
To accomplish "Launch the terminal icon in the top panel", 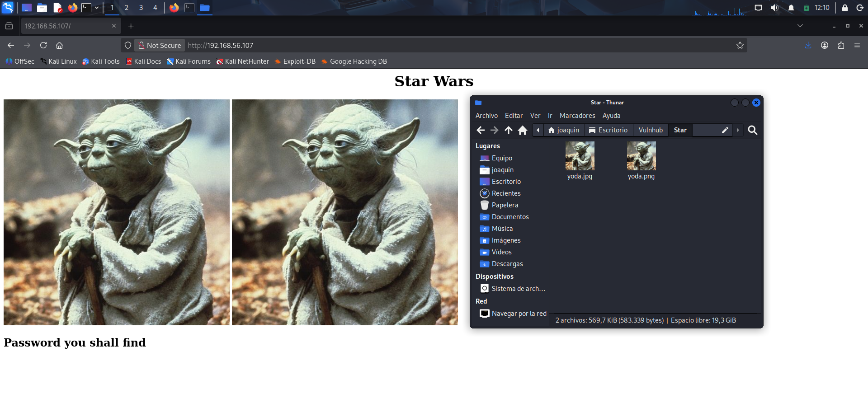I will (x=86, y=7).
